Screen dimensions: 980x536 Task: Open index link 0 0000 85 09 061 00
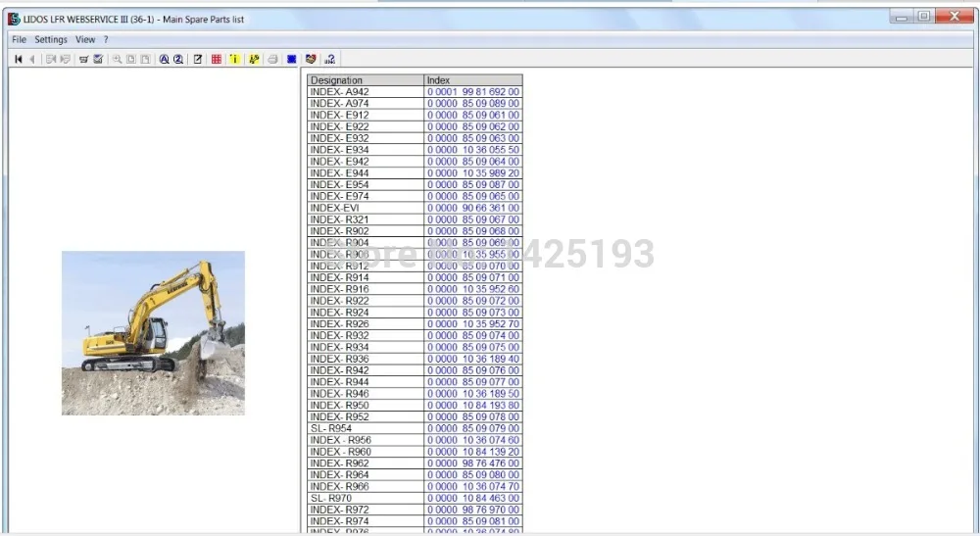pos(473,115)
